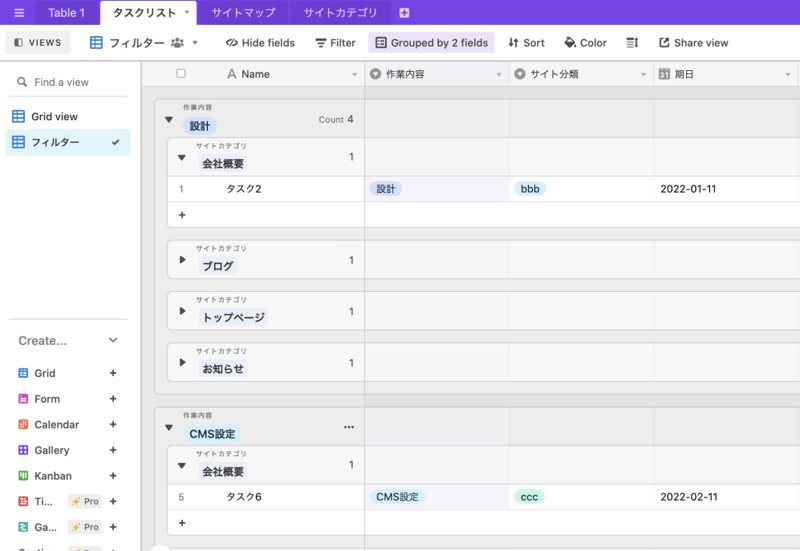Click the Hide fields button
This screenshot has width=800, height=551.
click(x=260, y=43)
